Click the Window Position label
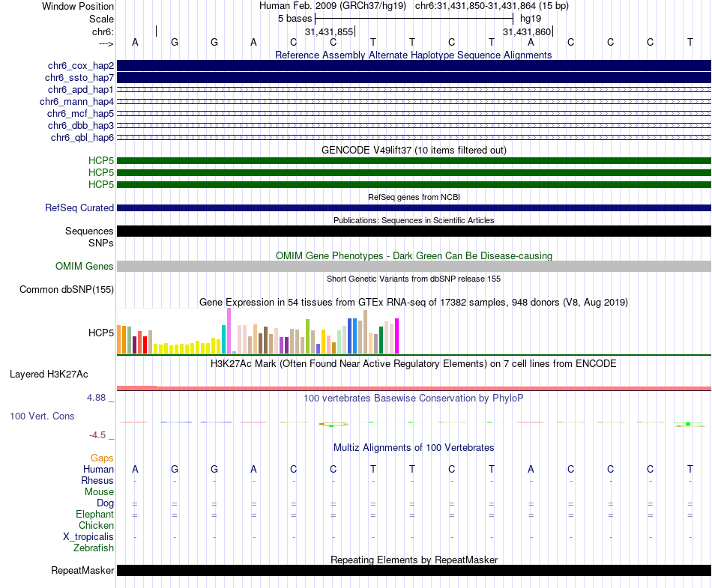Screen dimensions: 712x588 [78, 6]
